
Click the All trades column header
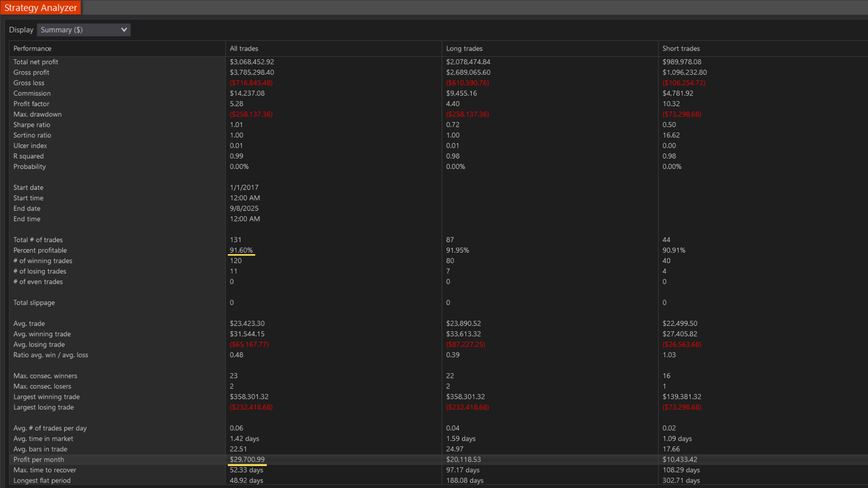pos(244,49)
